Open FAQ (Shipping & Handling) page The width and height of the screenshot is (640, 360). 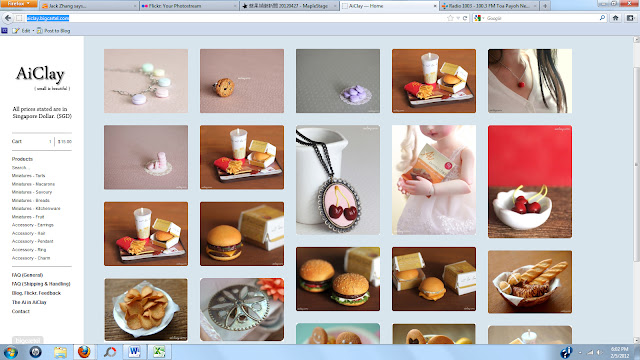[x=41, y=284]
